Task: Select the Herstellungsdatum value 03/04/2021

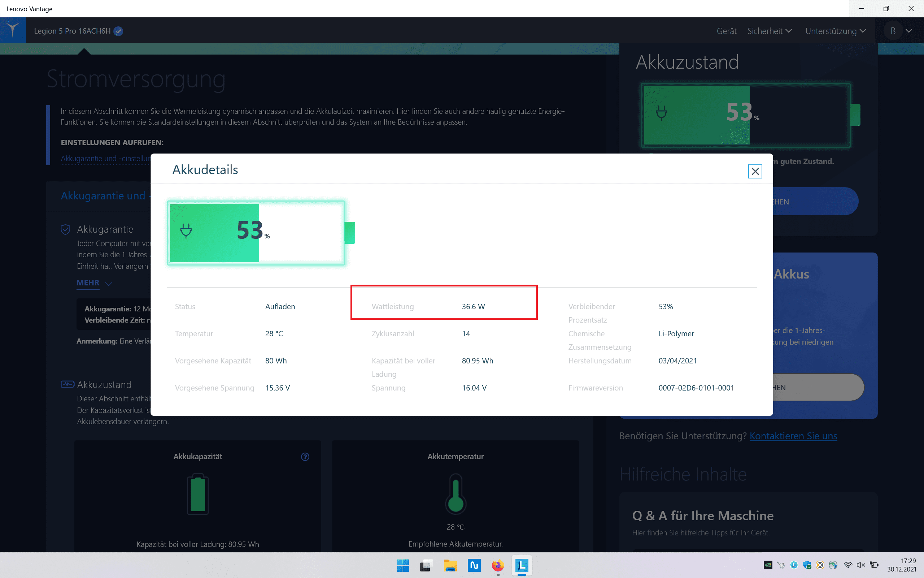Action: coord(678,361)
